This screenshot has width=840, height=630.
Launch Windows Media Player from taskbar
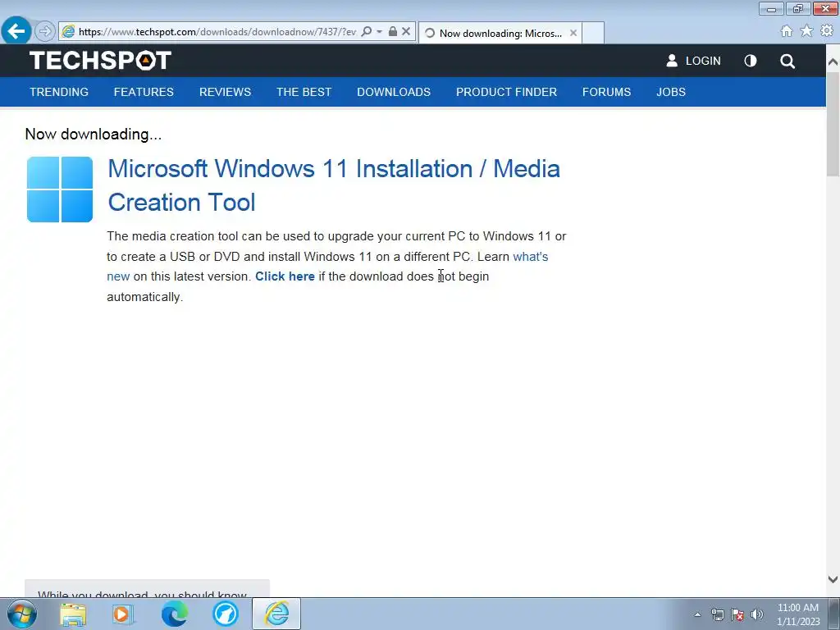122,614
